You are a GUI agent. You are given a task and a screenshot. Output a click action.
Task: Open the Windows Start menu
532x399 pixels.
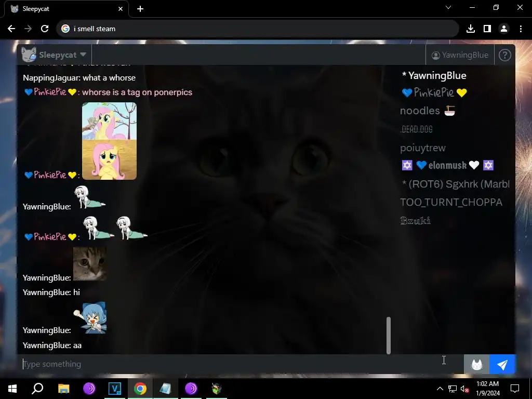click(x=12, y=389)
